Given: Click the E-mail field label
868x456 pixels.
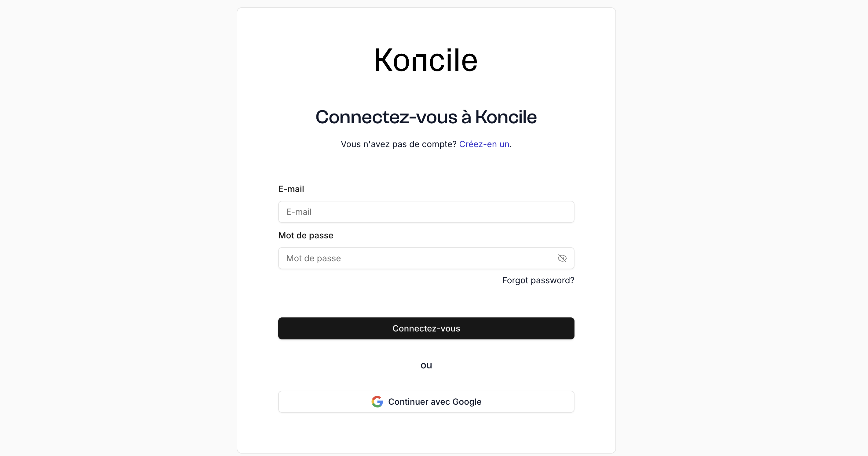Looking at the screenshot, I should 291,189.
